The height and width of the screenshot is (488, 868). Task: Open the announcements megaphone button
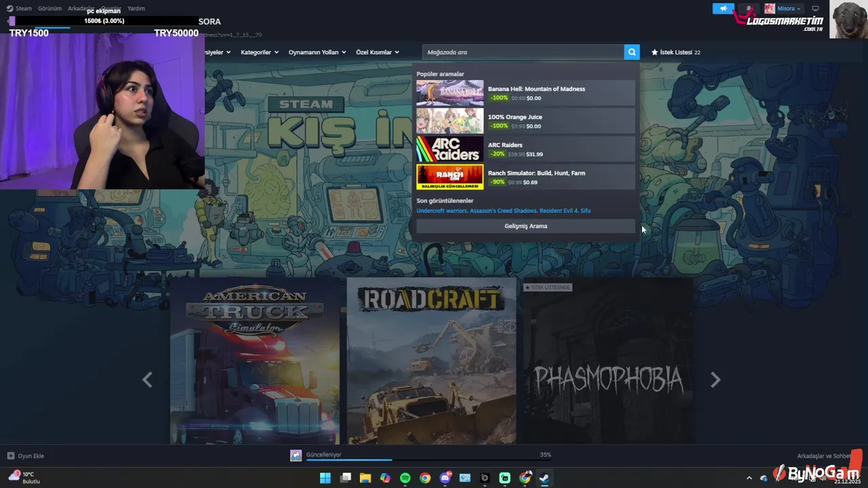[x=723, y=8]
